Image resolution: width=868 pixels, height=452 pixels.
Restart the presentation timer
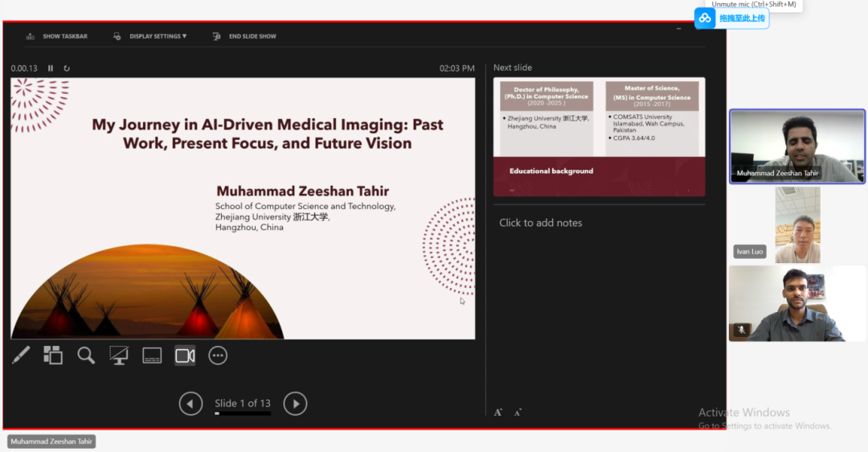(x=67, y=68)
